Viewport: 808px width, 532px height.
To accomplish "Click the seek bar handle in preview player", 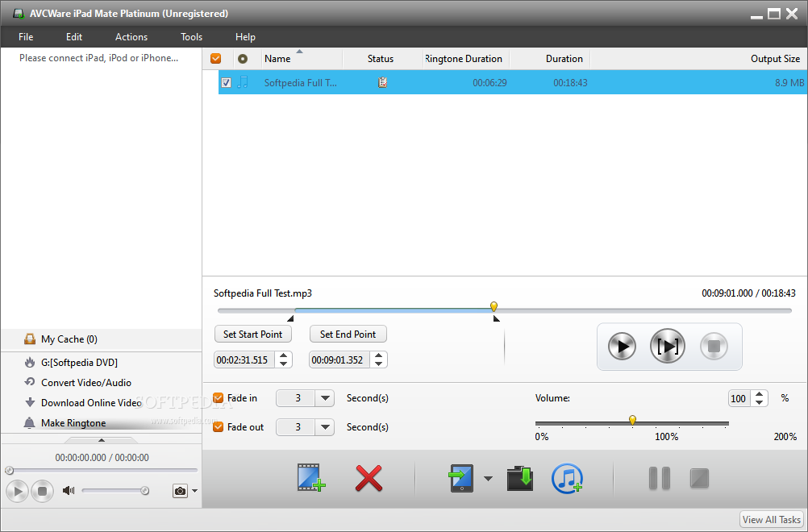I will click(10, 470).
